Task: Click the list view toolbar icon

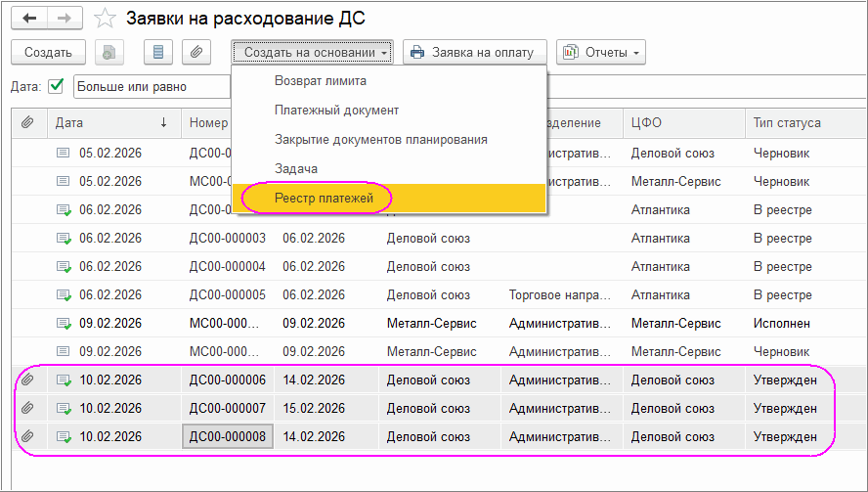Action: coord(159,52)
